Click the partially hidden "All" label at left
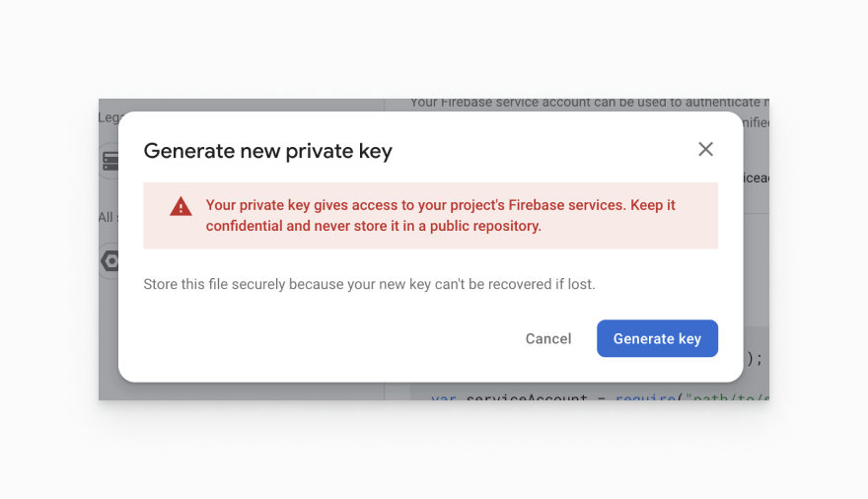The height and width of the screenshot is (499, 868). coord(106,217)
